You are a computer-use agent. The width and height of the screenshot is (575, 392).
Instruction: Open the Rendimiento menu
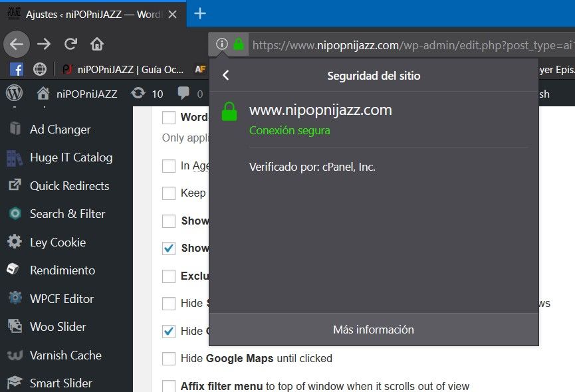point(62,270)
